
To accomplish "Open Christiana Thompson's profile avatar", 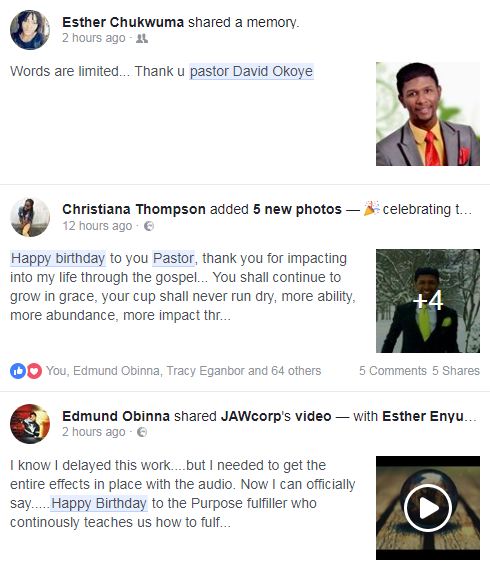I will coord(30,217).
